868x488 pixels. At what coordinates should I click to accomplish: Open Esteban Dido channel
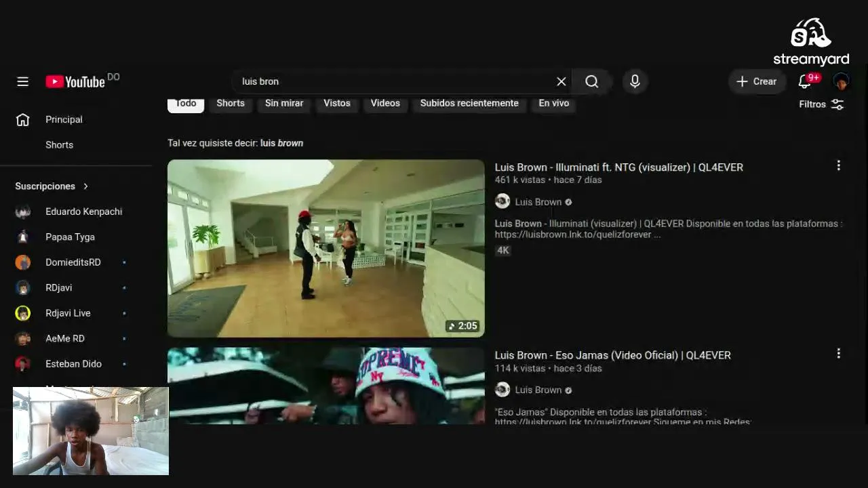pos(76,364)
